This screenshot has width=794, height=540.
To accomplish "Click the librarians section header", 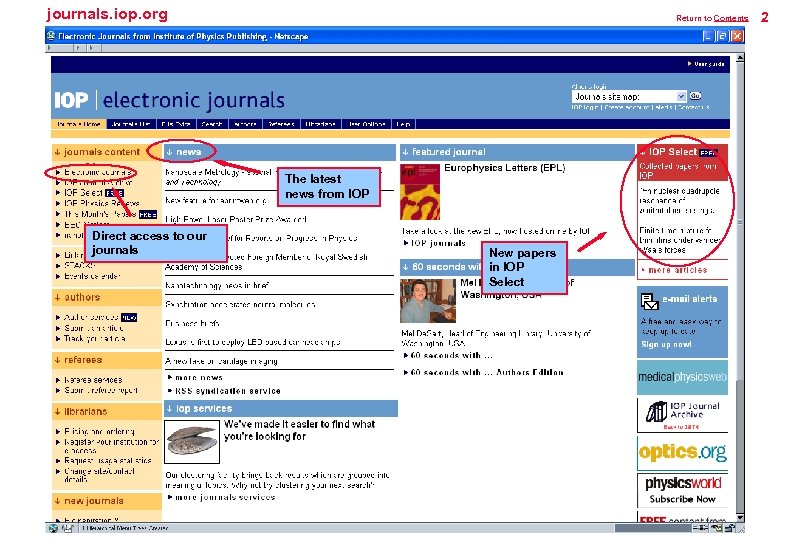I will (x=106, y=411).
